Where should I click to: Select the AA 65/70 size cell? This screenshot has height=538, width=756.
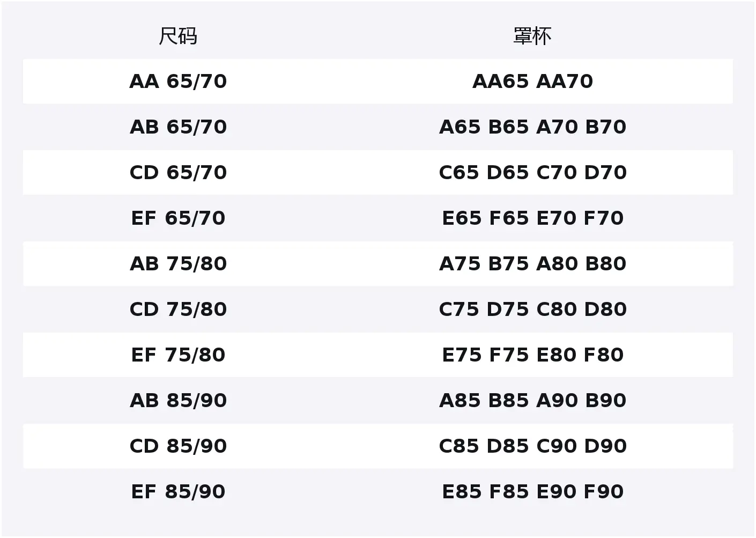178,82
